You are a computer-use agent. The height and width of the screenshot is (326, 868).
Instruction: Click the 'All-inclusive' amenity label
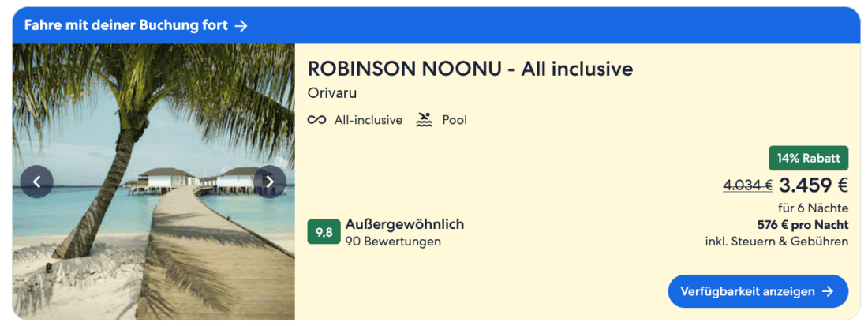click(368, 121)
